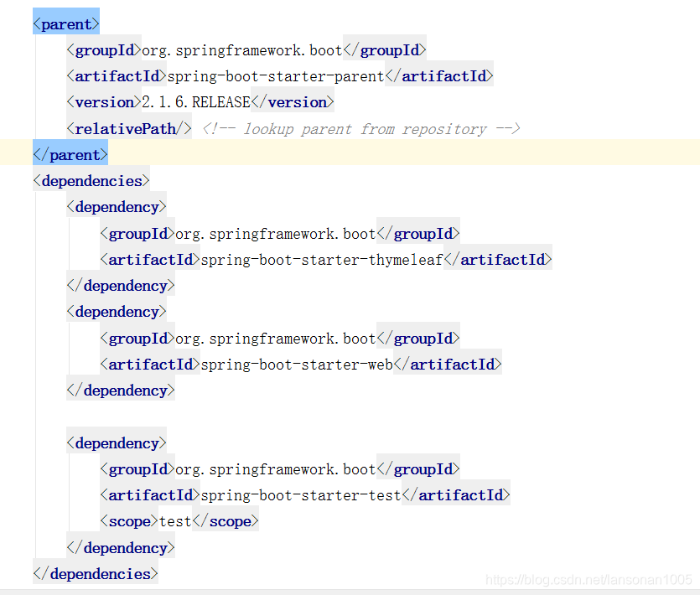Viewport: 700px width, 595px height.
Task: Click groupId value above the thymeleaf artifact
Action: (x=276, y=234)
